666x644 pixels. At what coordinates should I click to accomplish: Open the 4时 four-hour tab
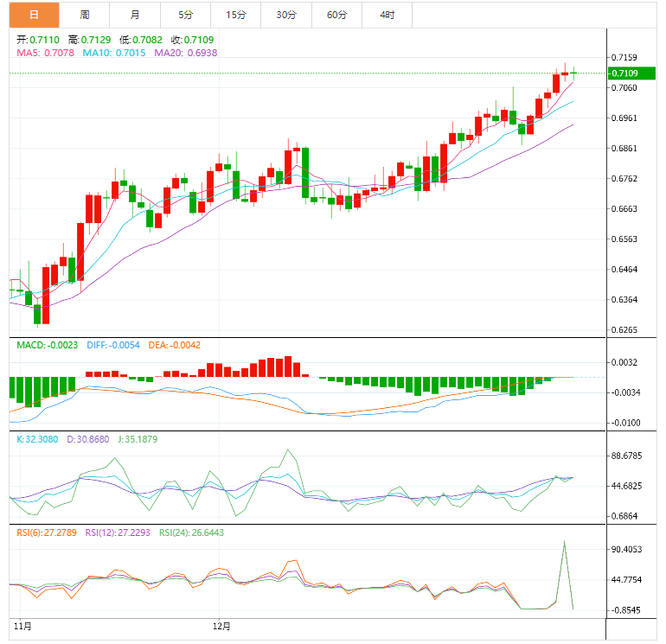[x=387, y=15]
